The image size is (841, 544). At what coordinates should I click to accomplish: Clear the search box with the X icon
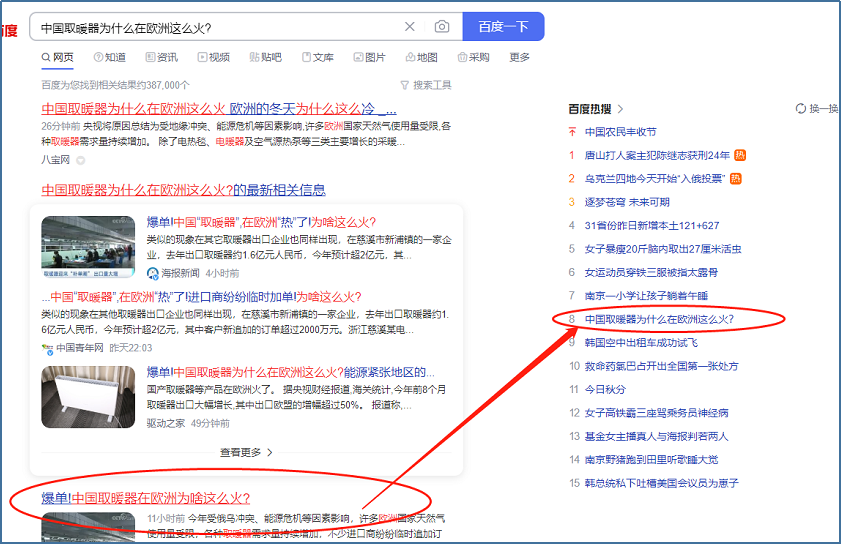tap(410, 27)
